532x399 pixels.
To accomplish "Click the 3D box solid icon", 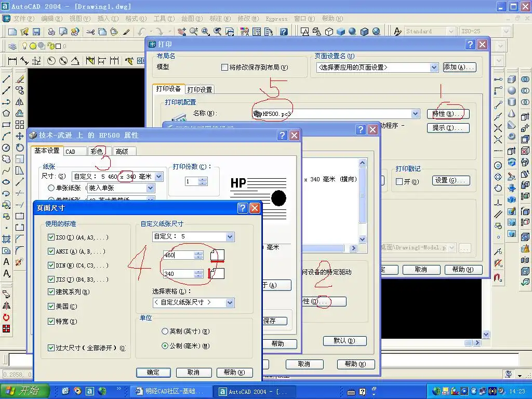I will coord(512,79).
